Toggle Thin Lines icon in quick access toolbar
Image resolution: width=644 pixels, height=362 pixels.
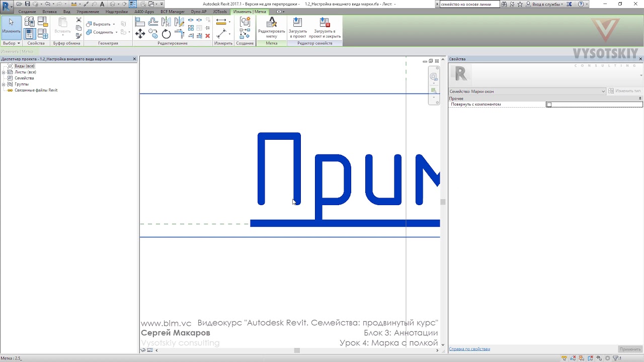[133, 4]
